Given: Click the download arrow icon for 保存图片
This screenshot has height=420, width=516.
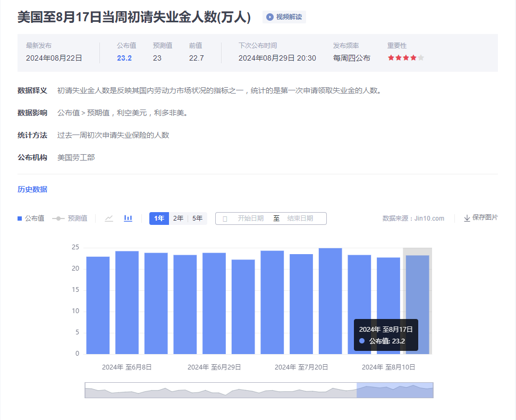Looking at the screenshot, I should [x=467, y=218].
